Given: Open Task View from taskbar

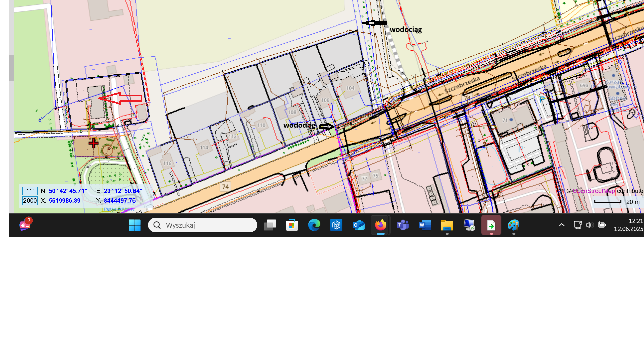Looking at the screenshot, I should pos(270,225).
